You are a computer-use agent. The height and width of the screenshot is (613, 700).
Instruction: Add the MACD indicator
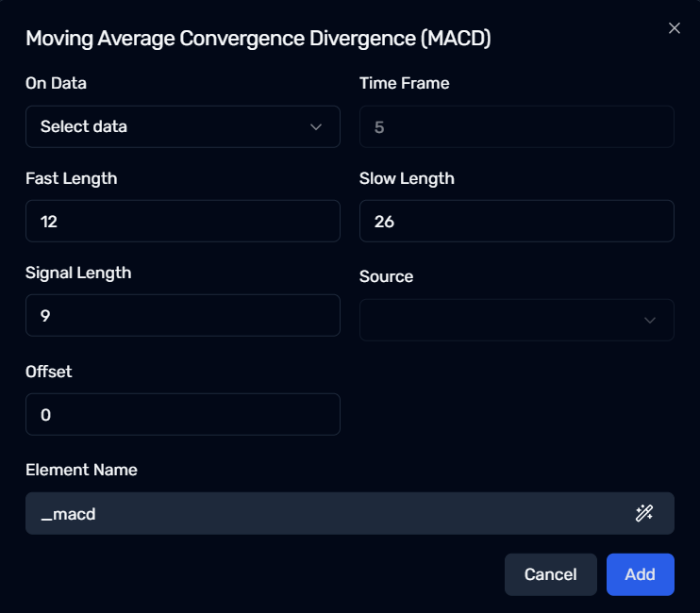(641, 574)
